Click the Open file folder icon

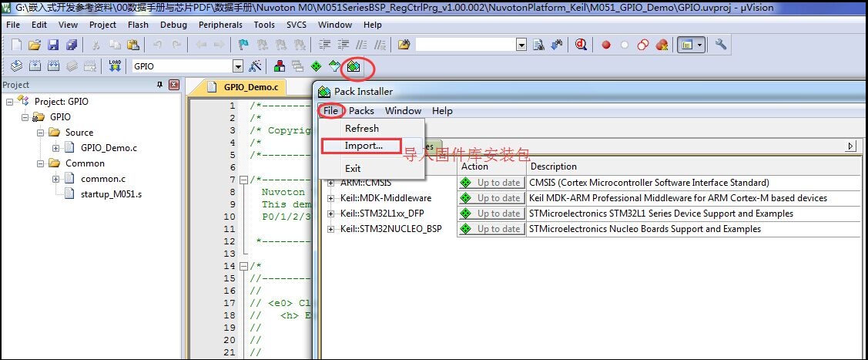[35, 45]
